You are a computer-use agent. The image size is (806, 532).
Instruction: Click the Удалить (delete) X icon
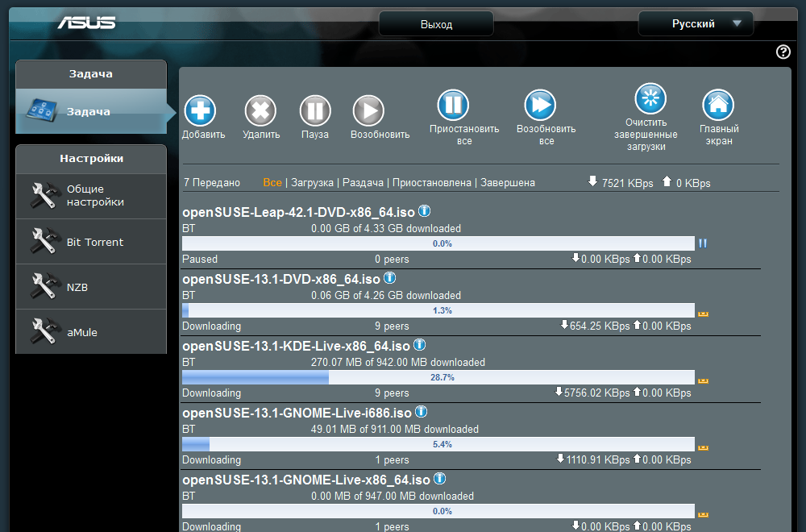pos(260,110)
